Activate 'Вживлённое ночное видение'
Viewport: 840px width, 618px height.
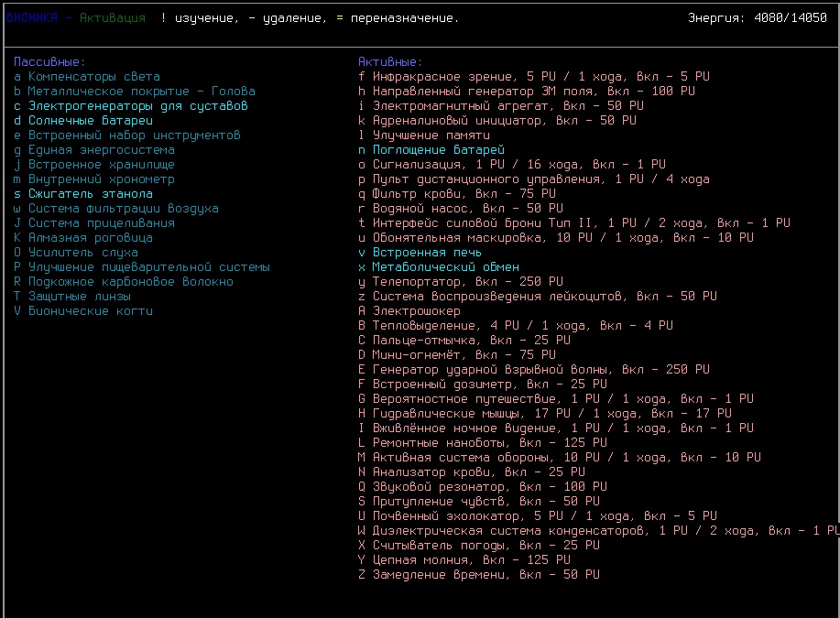coord(555,428)
